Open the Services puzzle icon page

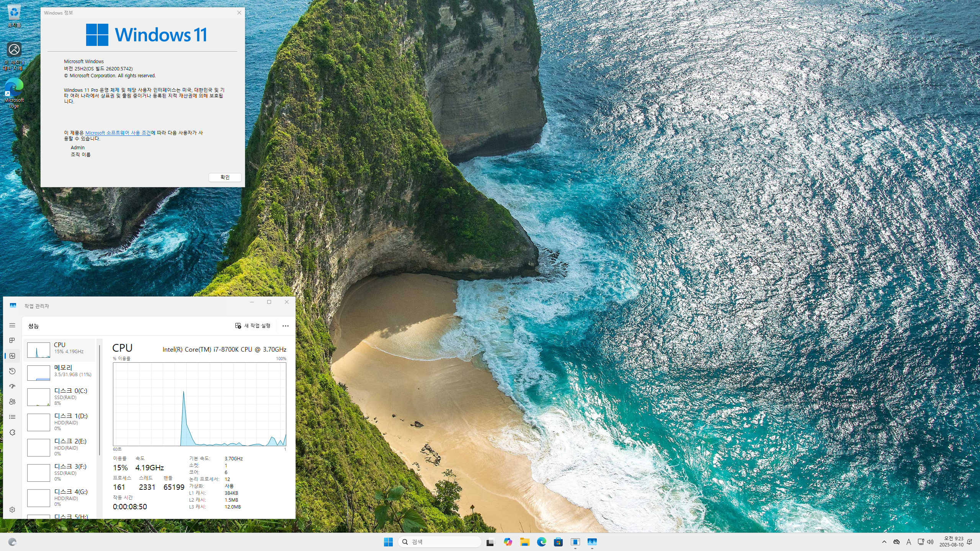coord(12,432)
